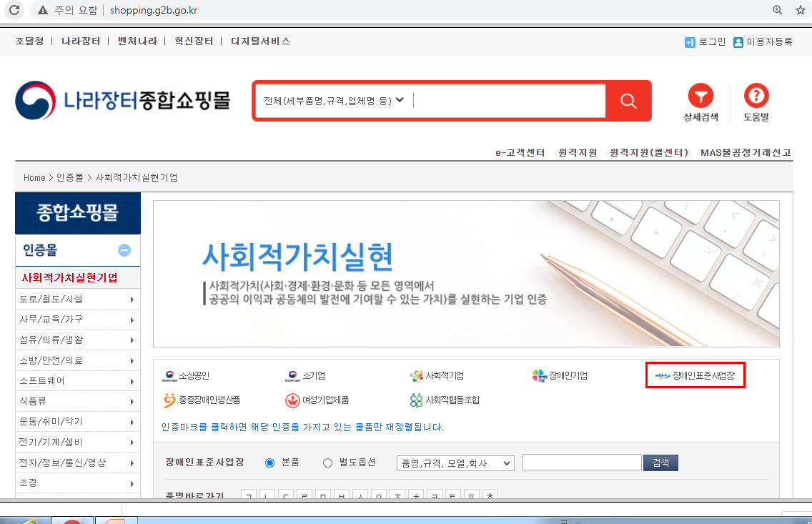Open 나라장터 top menu

[x=81, y=41]
